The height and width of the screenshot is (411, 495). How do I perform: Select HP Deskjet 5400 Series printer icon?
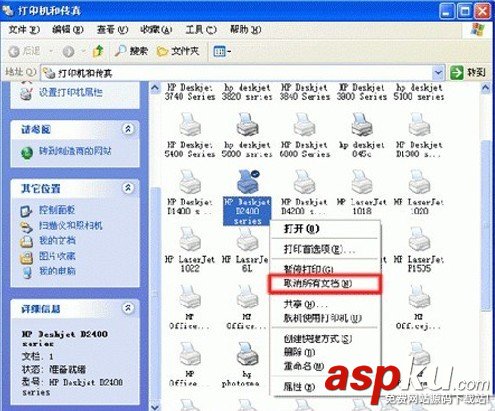(x=190, y=125)
